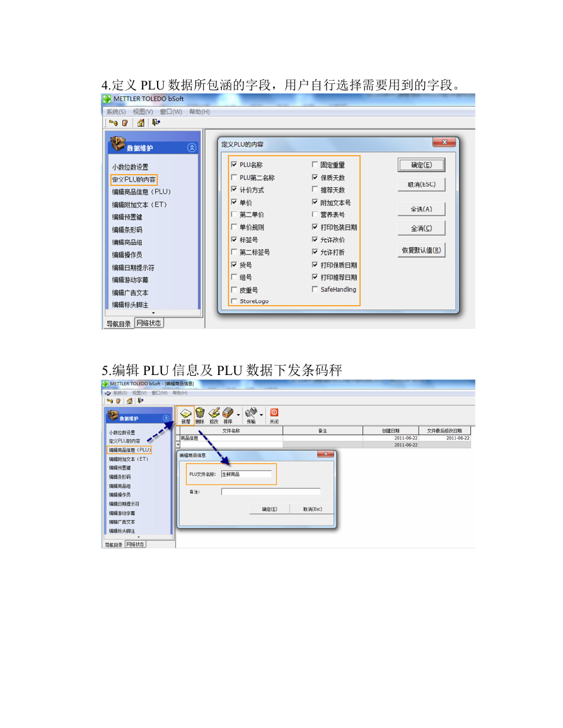Select the 商品信息 row in the file table
The height and width of the screenshot is (728, 563).
pos(325,438)
